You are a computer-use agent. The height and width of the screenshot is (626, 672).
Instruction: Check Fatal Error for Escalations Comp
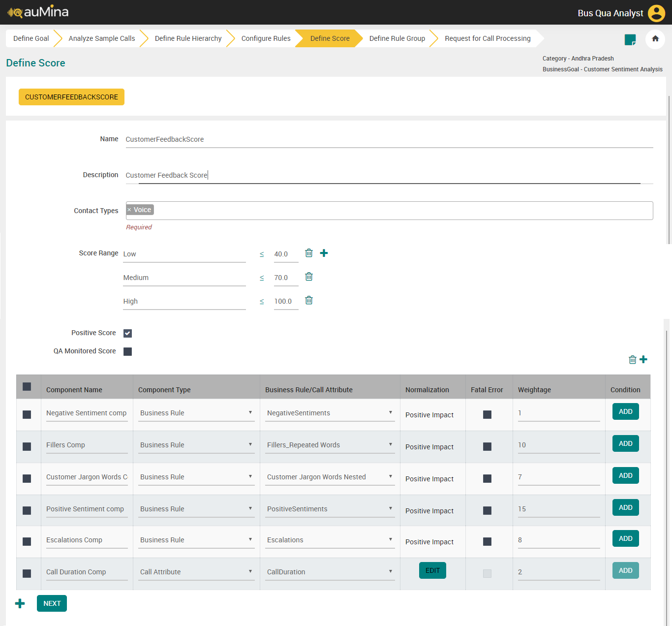pos(488,542)
